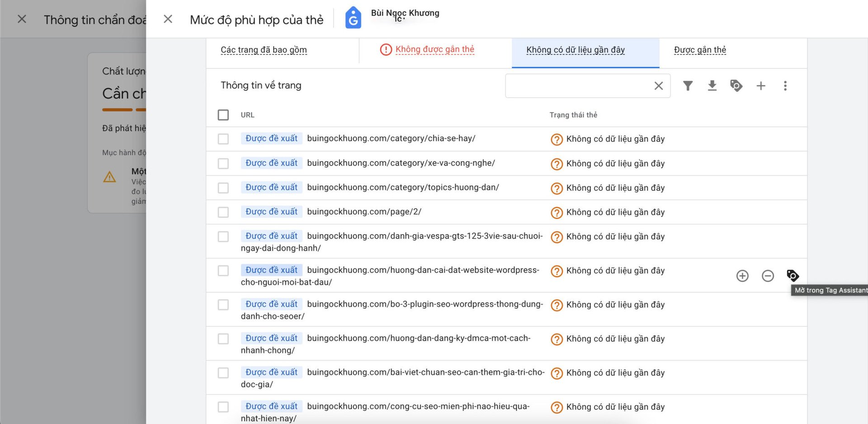The height and width of the screenshot is (424, 868).
Task: Select the checkbox for buingockhuong.com/page/2/
Action: click(223, 212)
